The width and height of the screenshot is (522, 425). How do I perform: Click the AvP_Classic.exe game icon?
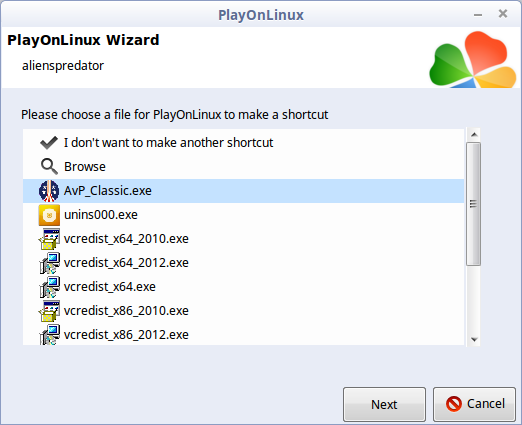point(49,191)
